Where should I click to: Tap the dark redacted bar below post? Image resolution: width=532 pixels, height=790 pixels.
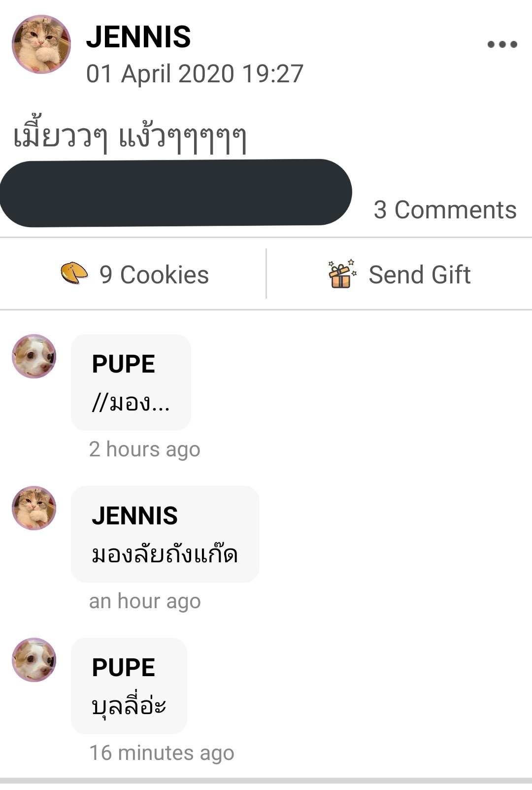coord(176,193)
